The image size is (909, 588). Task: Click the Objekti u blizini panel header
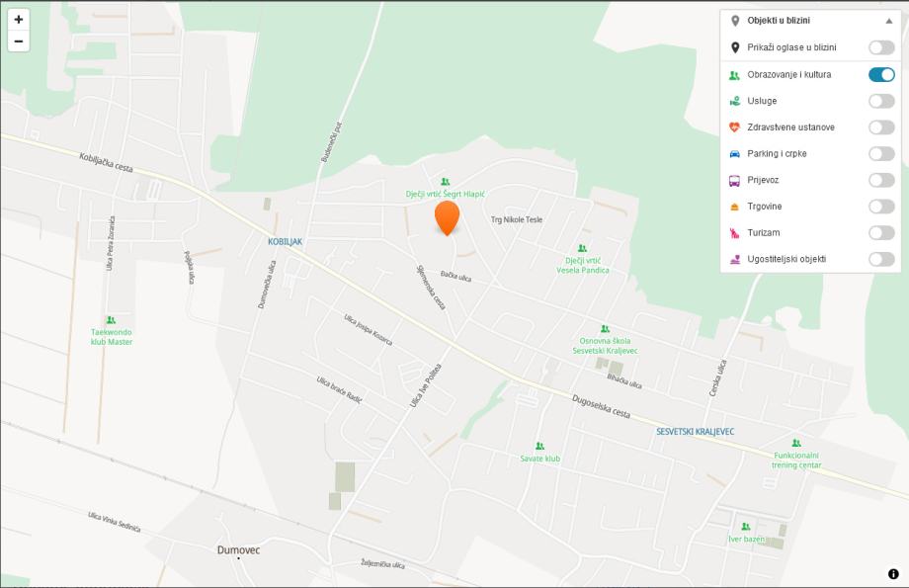click(x=810, y=21)
